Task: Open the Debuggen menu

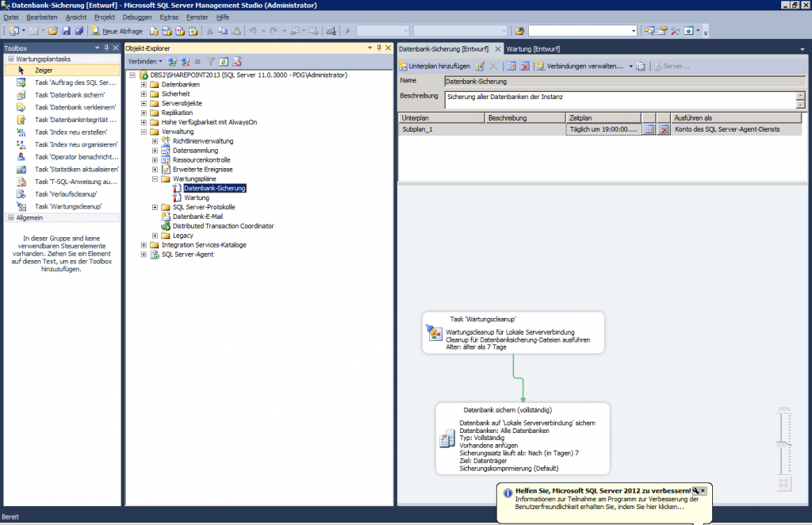Action: coord(137,17)
